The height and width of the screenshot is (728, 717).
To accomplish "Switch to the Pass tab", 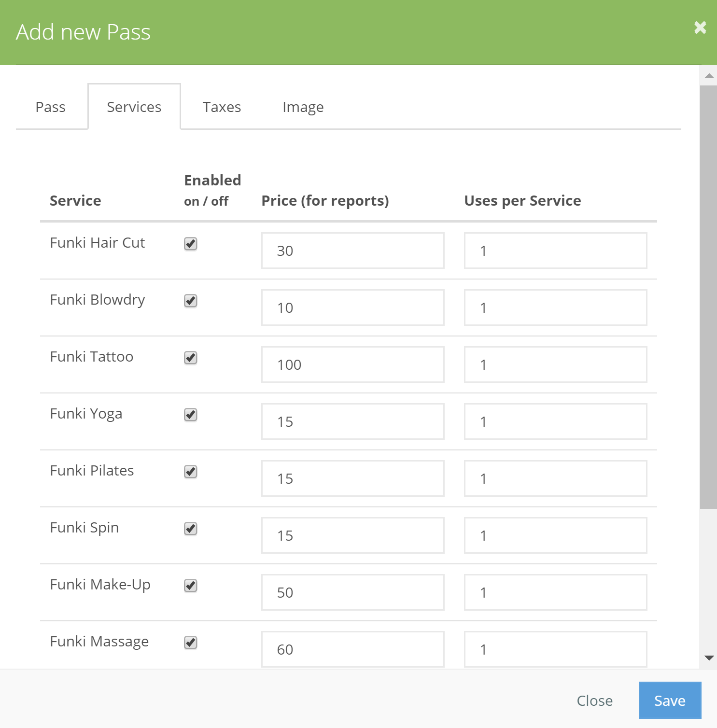I will point(50,107).
